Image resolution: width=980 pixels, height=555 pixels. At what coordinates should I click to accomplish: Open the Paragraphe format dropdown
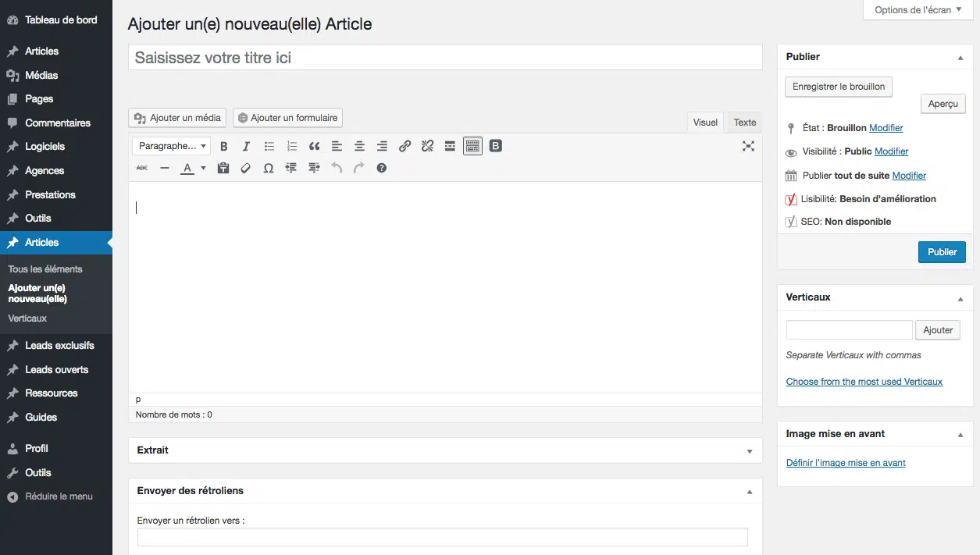[x=172, y=146]
